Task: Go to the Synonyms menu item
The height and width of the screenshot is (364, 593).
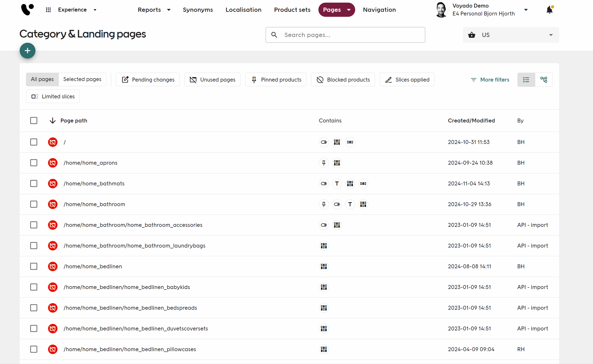Action: pos(198,10)
